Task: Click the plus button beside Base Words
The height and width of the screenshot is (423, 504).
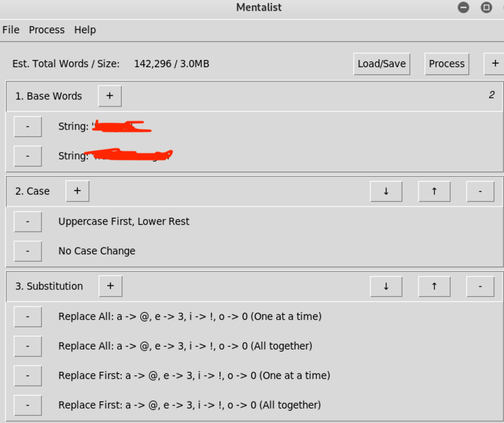Action: (x=109, y=96)
